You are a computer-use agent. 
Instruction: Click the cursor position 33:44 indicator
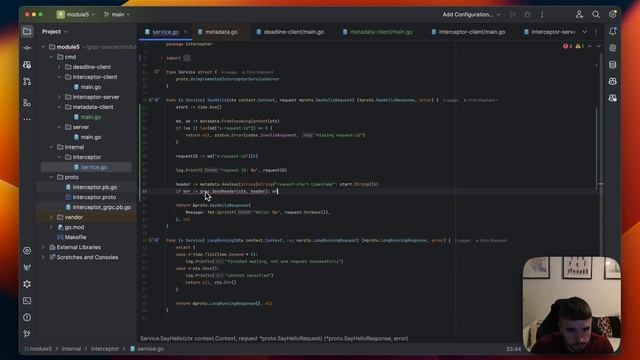pyautogui.click(x=513, y=349)
